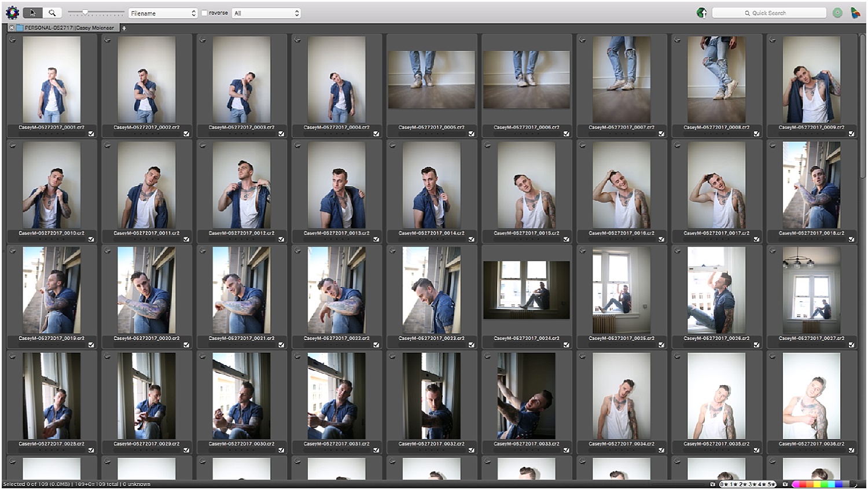Filter by 3 star rating

click(753, 484)
